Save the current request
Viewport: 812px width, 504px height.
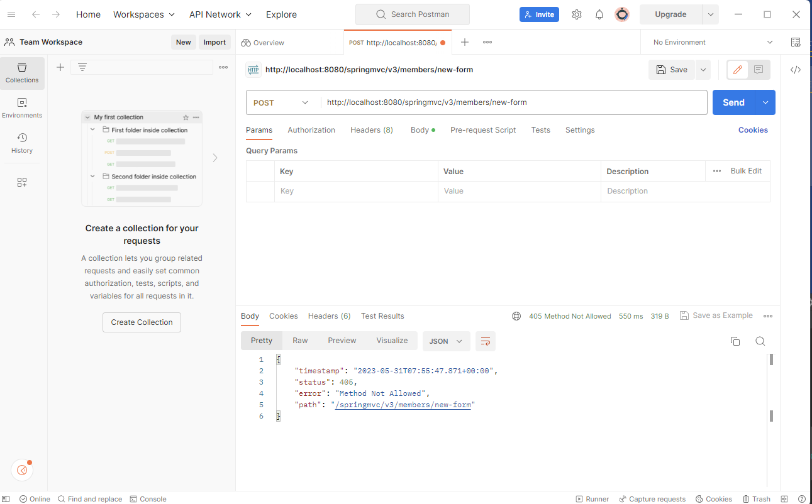[672, 70]
